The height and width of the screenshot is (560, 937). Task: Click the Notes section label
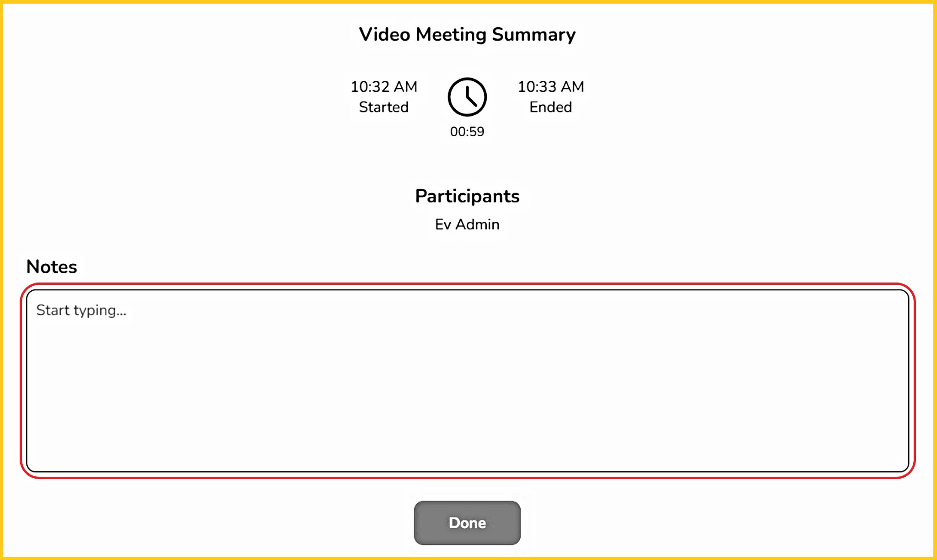[x=52, y=267]
